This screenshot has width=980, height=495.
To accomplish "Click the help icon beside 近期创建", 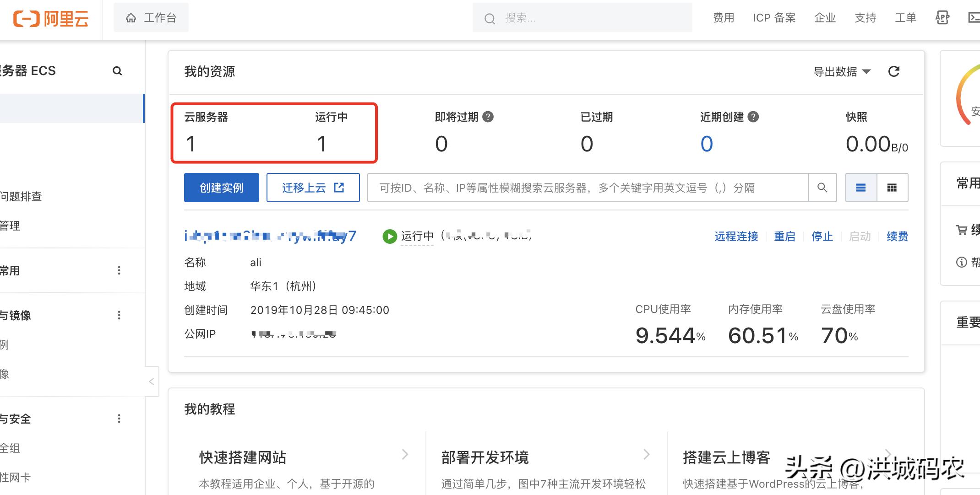I will [752, 117].
